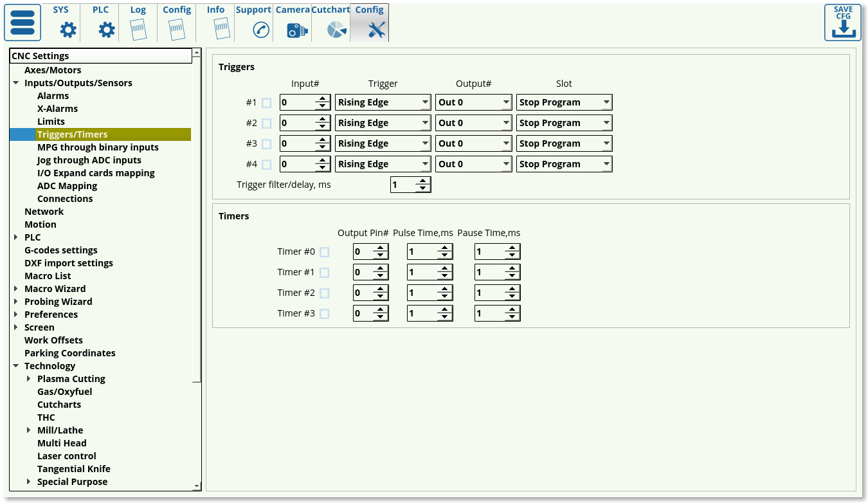The width and height of the screenshot is (868, 503).
Task: Open the Cutchart pie icon
Action: point(336,30)
